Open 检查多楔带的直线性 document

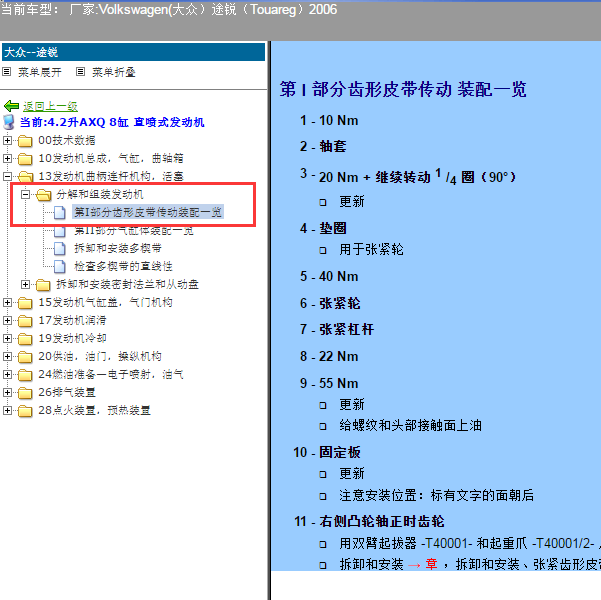(x=123, y=266)
